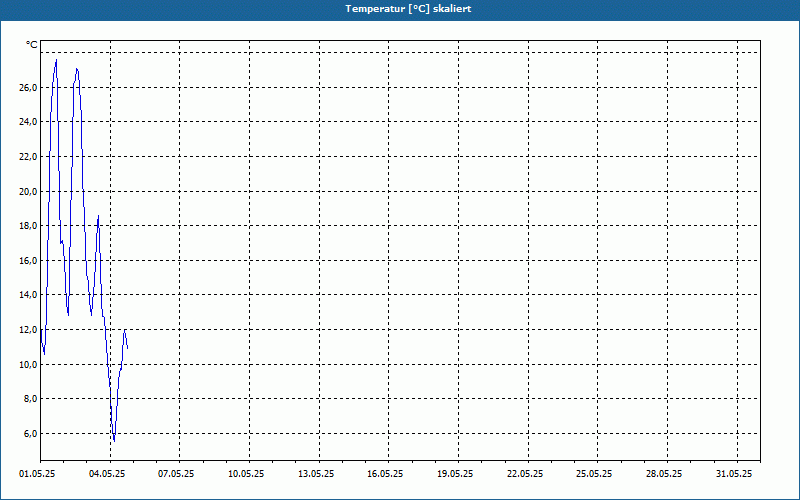Click the 16,0 y-axis label
This screenshot has height=500, width=800.
pos(28,261)
